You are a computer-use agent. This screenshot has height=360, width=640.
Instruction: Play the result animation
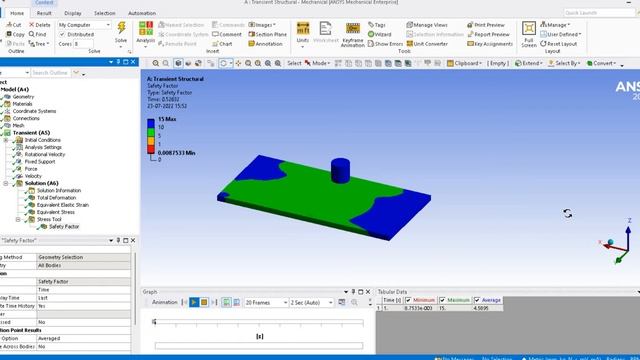pyautogui.click(x=194, y=302)
